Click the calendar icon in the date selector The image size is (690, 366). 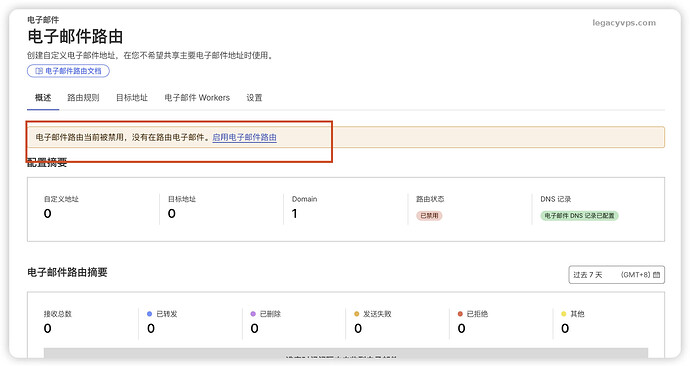657,275
